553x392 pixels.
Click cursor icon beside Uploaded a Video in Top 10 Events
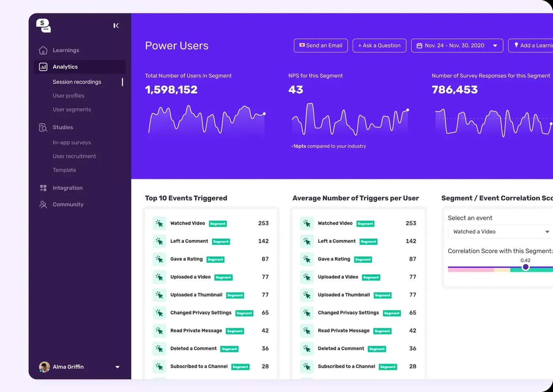[x=160, y=277]
